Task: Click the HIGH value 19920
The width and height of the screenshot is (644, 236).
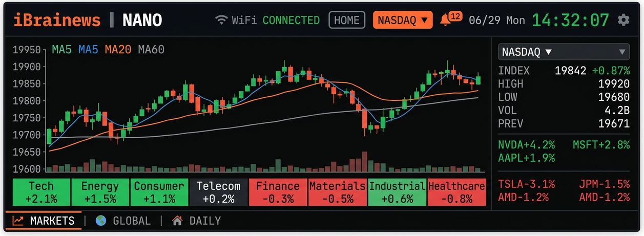Action: pos(614,84)
